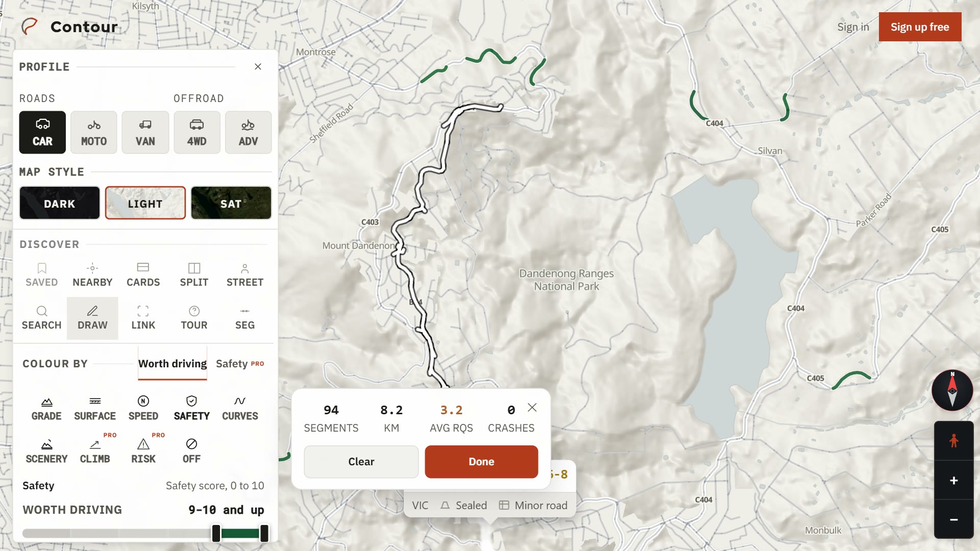Image resolution: width=980 pixels, height=551 pixels.
Task: Enable SPLIT view
Action: (x=194, y=275)
